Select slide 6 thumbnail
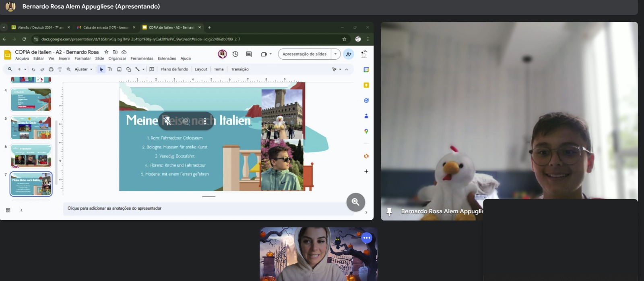This screenshot has width=644, height=281. 31,156
